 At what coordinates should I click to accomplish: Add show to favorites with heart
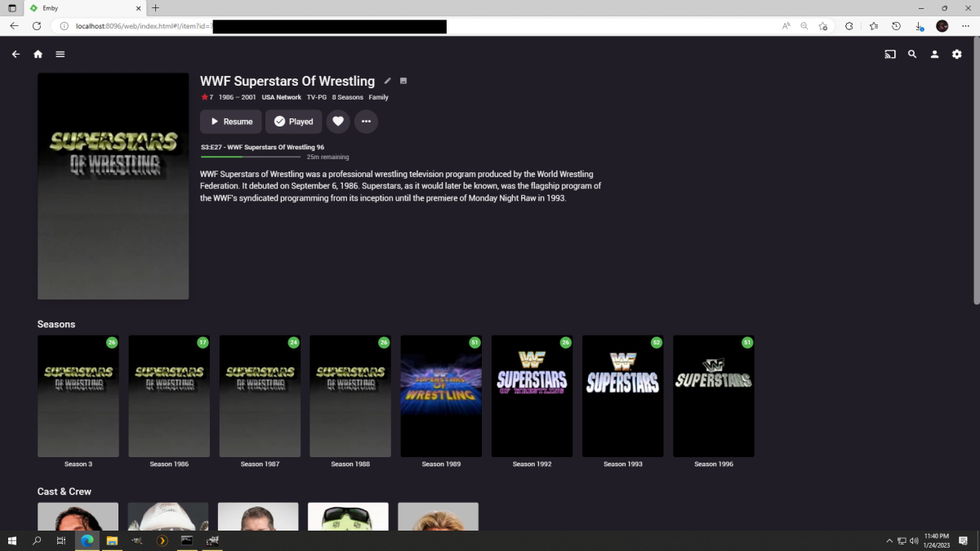(338, 122)
